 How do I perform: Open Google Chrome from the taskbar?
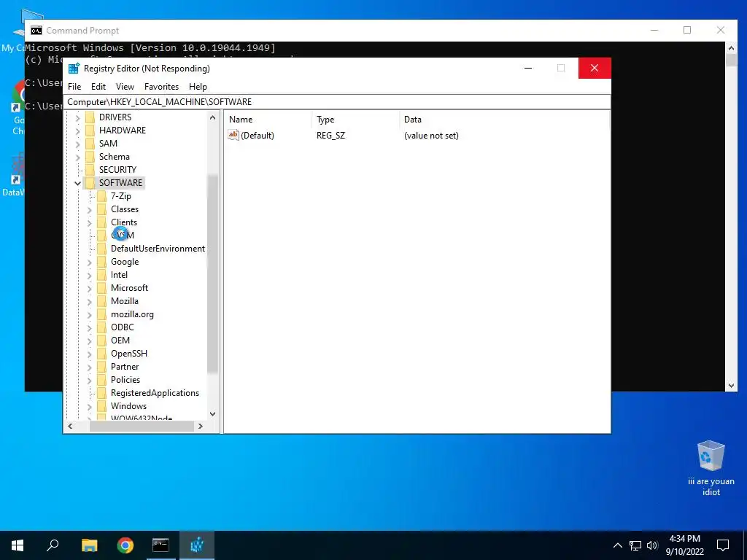125,545
